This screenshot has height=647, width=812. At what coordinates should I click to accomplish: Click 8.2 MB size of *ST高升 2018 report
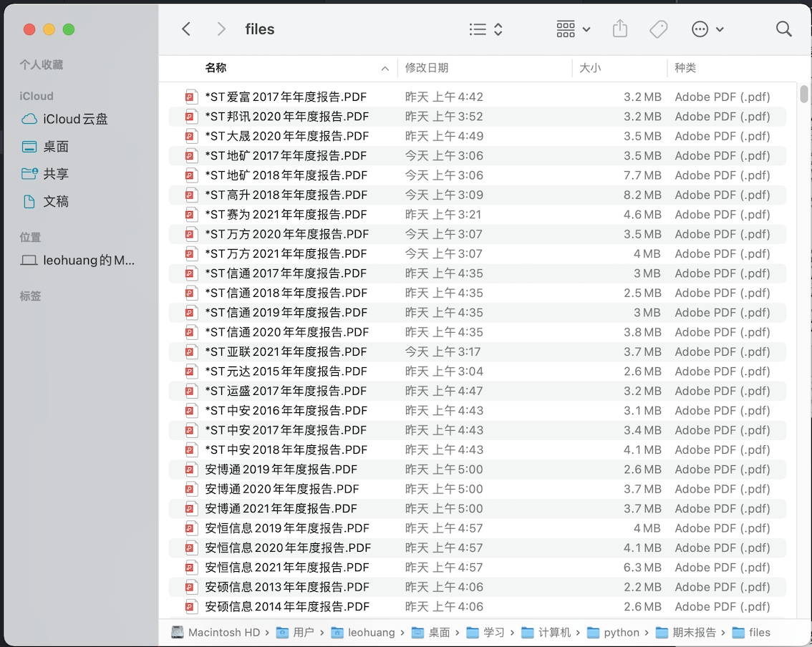(x=642, y=195)
